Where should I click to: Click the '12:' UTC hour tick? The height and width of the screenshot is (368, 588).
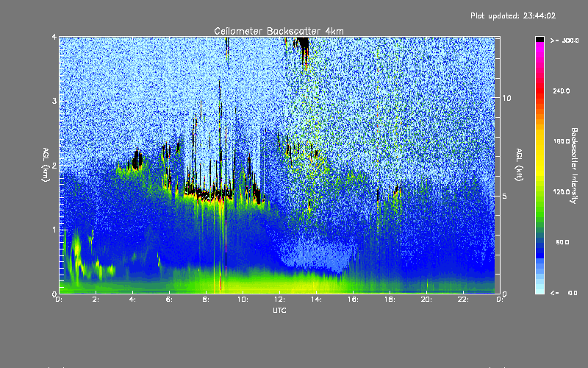point(279,300)
